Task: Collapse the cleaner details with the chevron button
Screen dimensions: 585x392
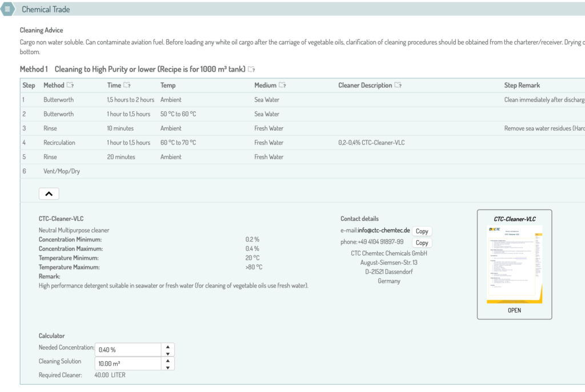Action: (49, 193)
